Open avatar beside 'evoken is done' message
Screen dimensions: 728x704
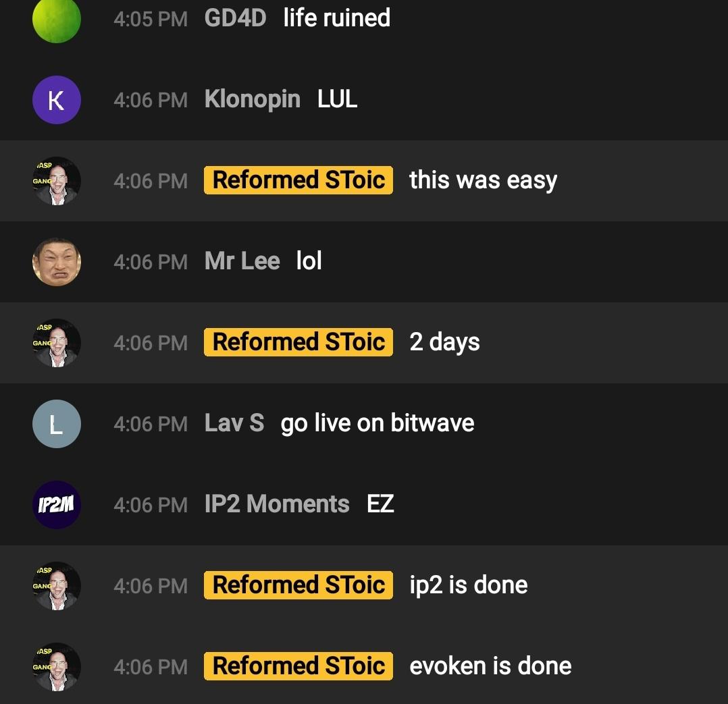coord(57,667)
